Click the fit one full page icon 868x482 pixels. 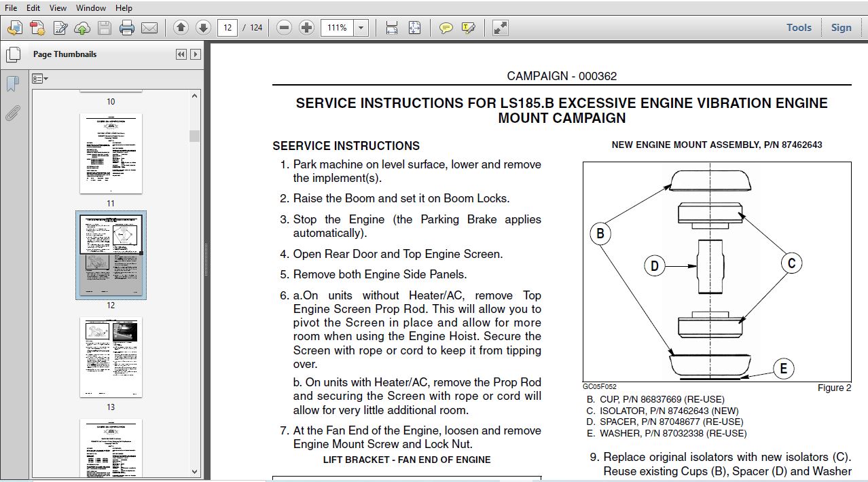pos(414,28)
